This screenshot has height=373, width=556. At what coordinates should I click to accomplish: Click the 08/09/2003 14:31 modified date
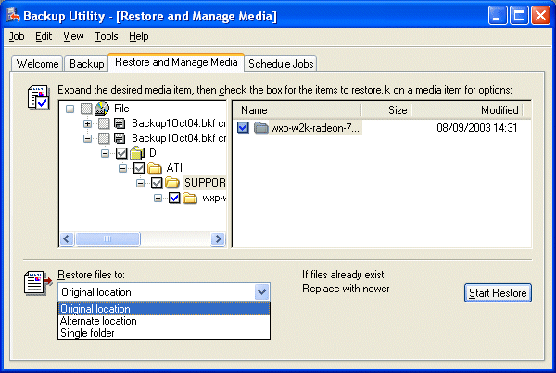(x=477, y=128)
